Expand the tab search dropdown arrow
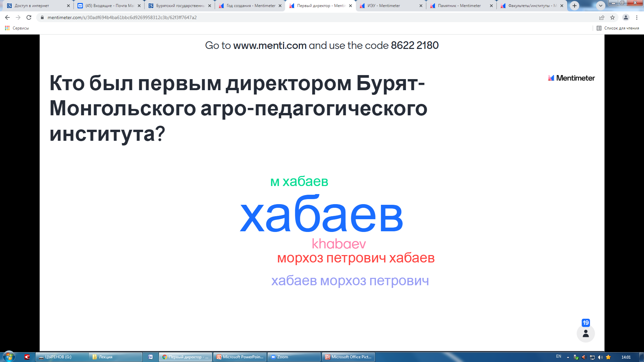Screen dimensions: 644x362 point(601,6)
